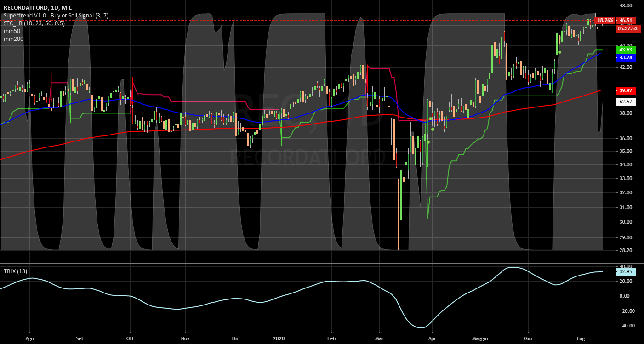This screenshot has height=344, width=644.
Task: Click the white 62.57 STC value label
Action: 626,102
